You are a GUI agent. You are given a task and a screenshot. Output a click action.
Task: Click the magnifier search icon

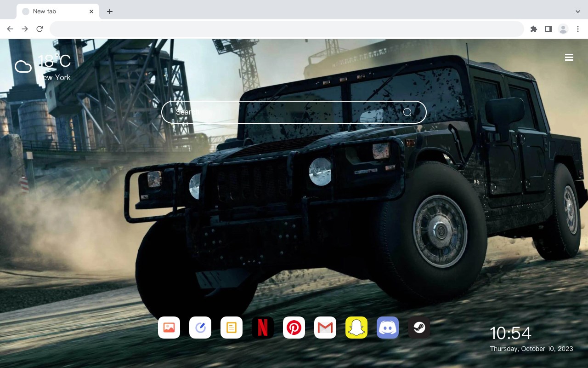click(407, 112)
